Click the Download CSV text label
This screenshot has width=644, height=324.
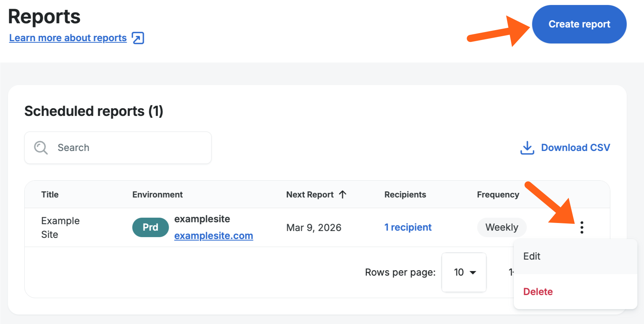pyautogui.click(x=575, y=148)
